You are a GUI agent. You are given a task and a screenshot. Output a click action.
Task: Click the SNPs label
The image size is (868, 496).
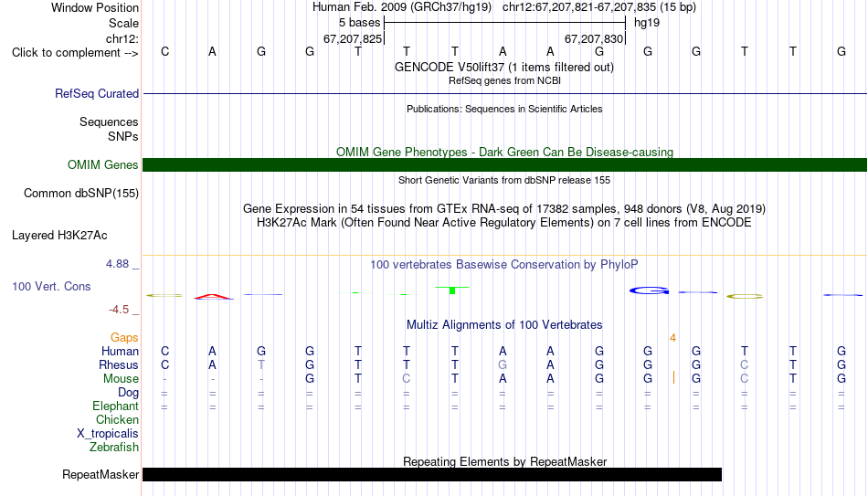(x=123, y=137)
